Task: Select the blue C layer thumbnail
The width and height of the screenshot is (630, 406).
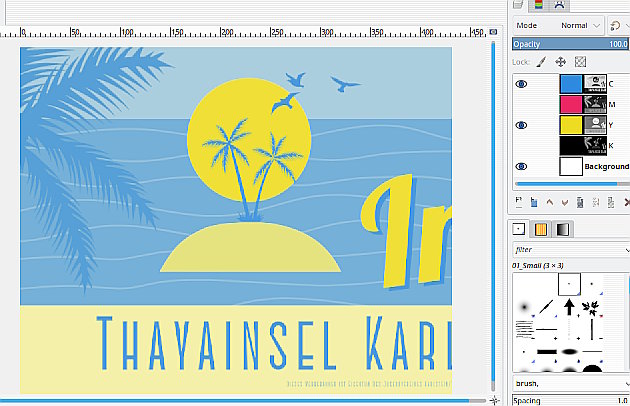Action: click(571, 84)
